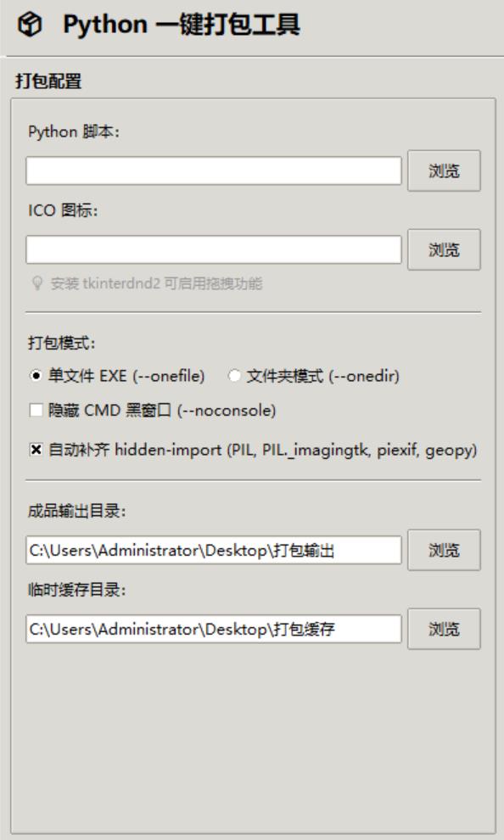Browse for the Python script file
The height and width of the screenshot is (840, 504).
[x=444, y=171]
